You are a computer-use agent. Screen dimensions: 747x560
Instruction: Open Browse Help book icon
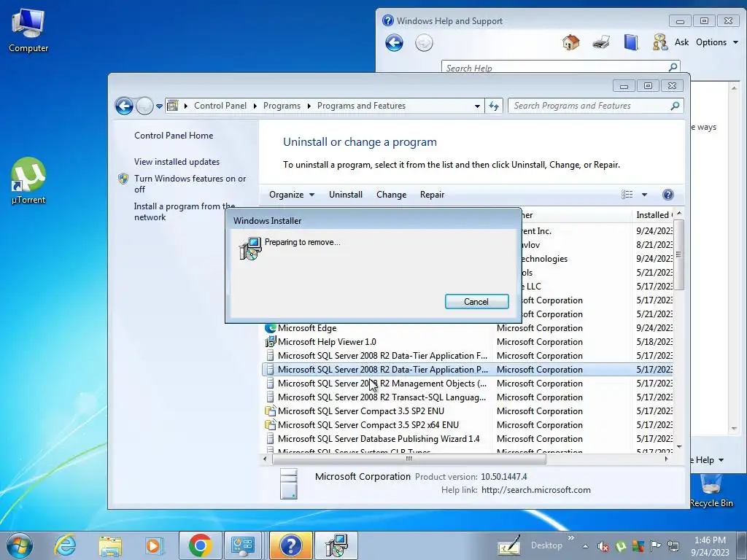[x=631, y=42]
